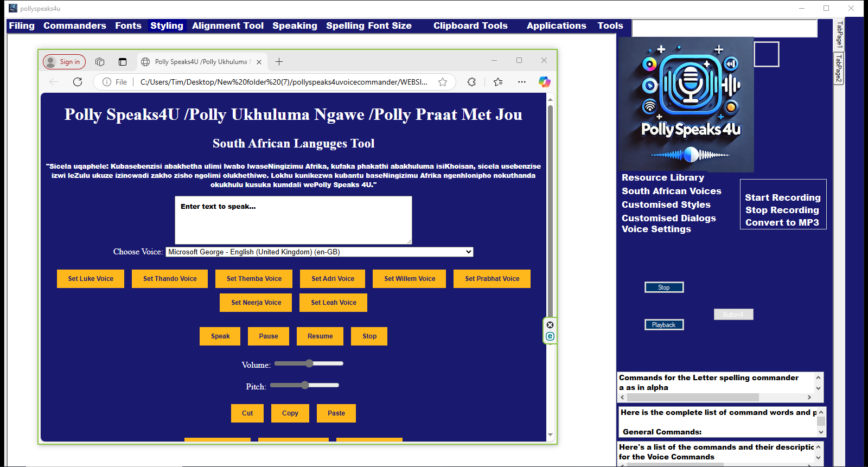Click the Playback button
The width and height of the screenshot is (868, 467).
pos(664,325)
